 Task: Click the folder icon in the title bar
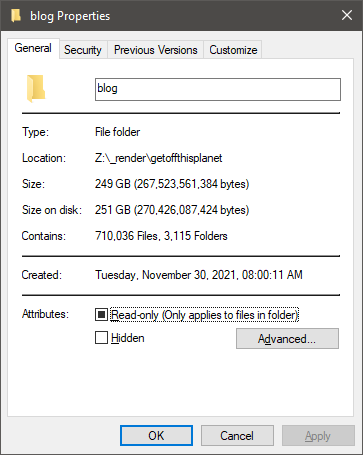tap(16, 15)
